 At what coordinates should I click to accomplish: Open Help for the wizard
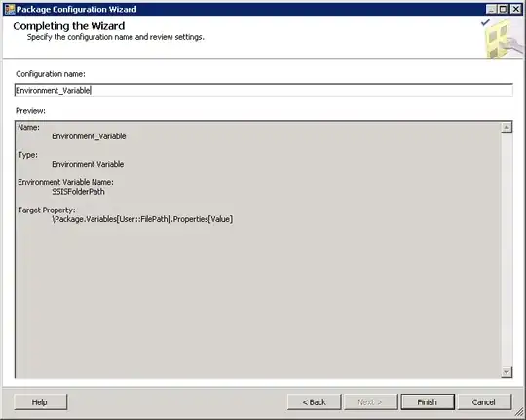click(x=40, y=401)
